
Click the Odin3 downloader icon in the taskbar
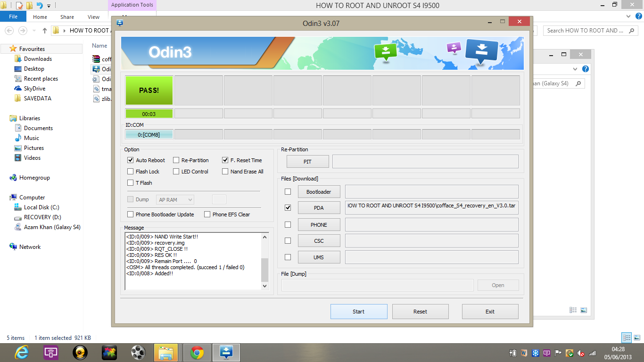tap(226, 352)
